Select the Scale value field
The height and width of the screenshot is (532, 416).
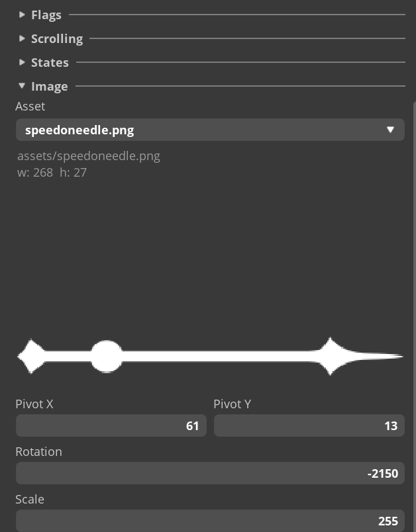click(x=210, y=521)
